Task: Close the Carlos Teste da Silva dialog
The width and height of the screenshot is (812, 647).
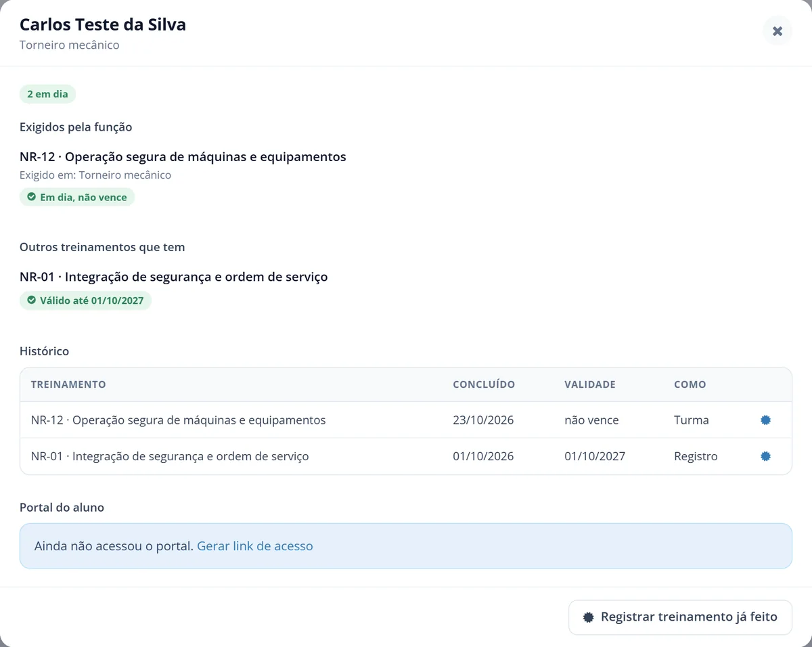Action: click(777, 31)
